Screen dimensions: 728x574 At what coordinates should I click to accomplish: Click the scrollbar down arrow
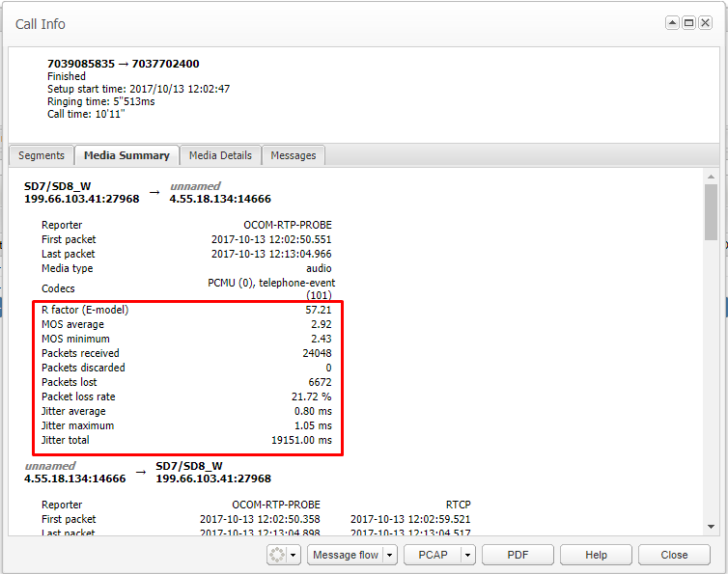point(711,527)
